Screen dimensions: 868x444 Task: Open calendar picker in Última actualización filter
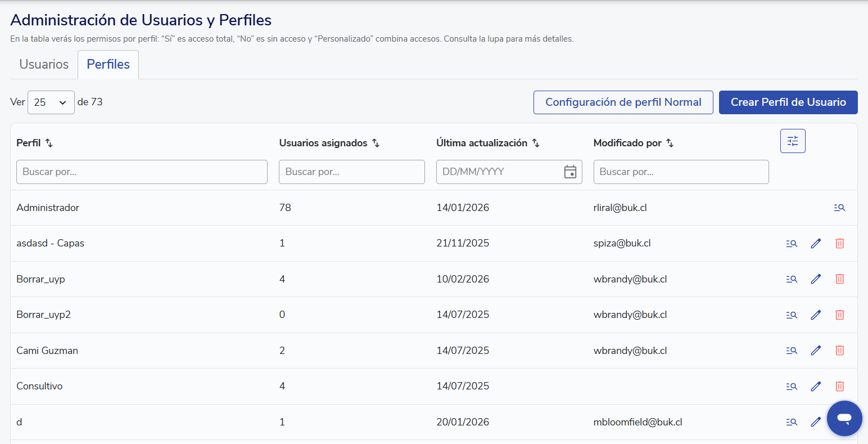click(x=570, y=172)
